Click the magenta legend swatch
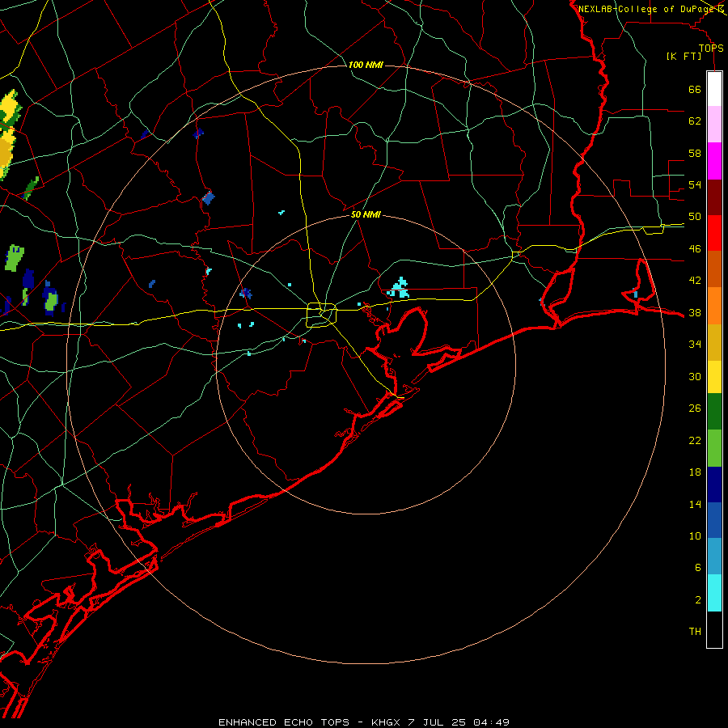Screen dimensions: 728x728 point(714,161)
